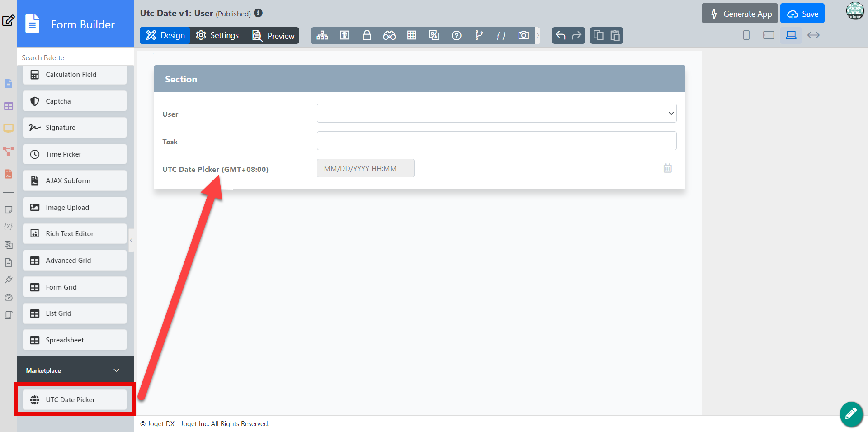
Task: Click the code-branch diff icon
Action: pyautogui.click(x=479, y=35)
